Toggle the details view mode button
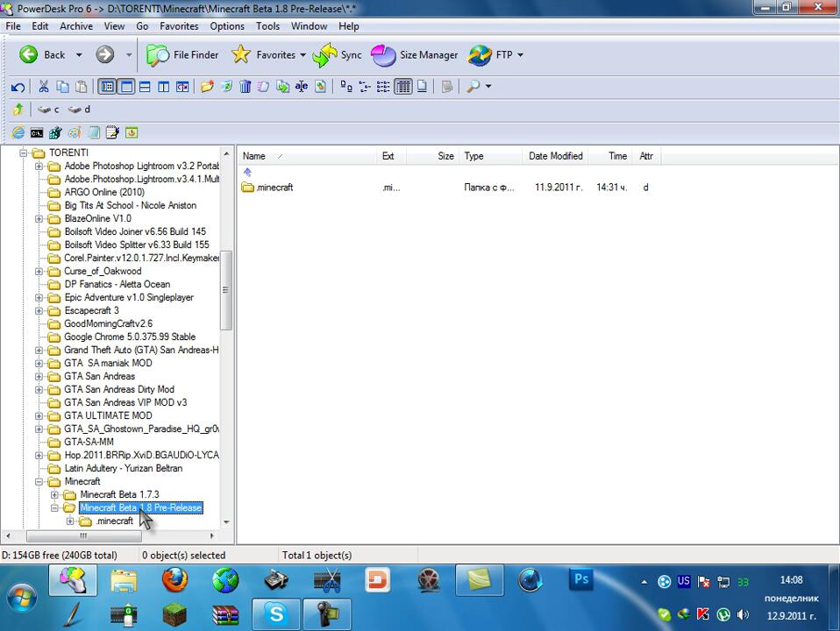The width and height of the screenshot is (840, 631). tap(403, 87)
